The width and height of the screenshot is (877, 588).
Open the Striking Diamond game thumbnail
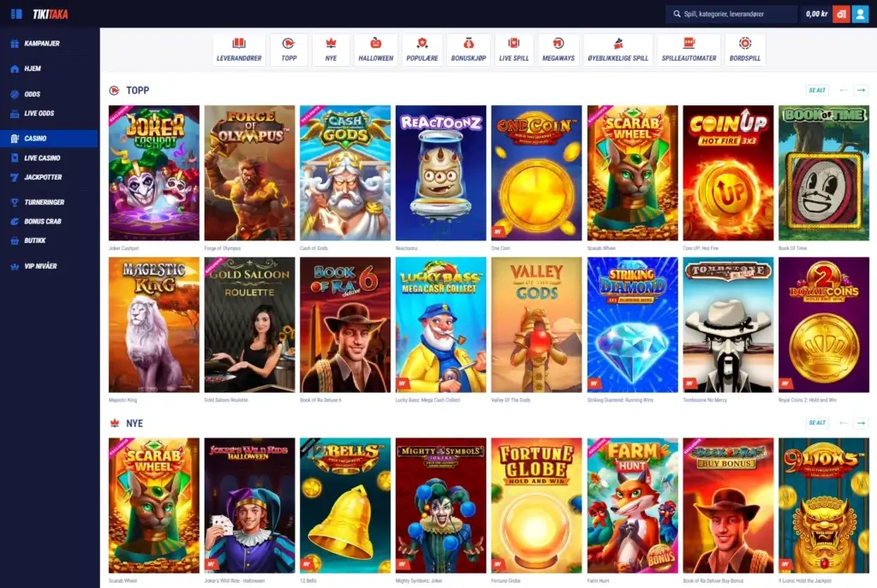[633, 324]
